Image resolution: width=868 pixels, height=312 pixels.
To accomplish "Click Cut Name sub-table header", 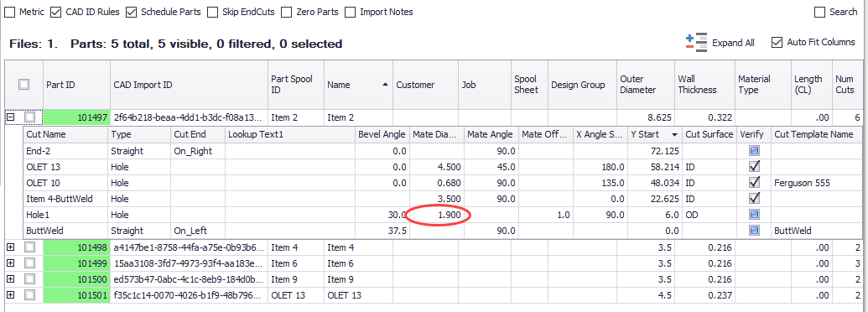I will coord(65,134).
